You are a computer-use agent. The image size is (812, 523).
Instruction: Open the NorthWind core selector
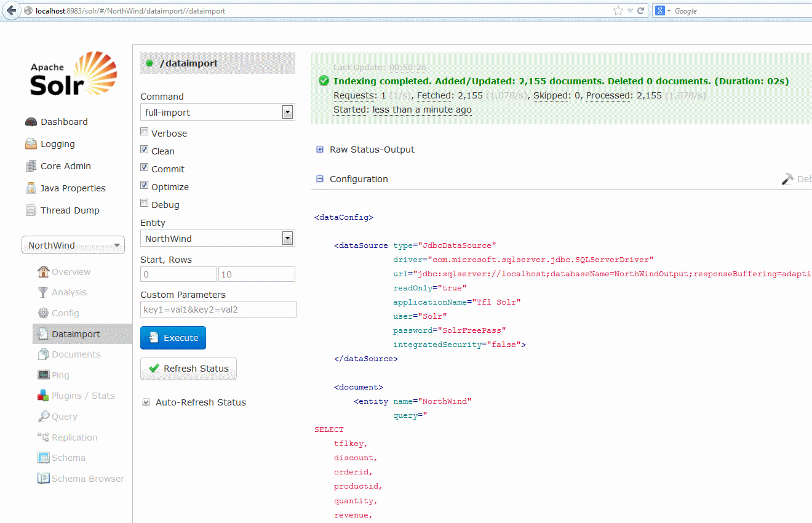(73, 245)
